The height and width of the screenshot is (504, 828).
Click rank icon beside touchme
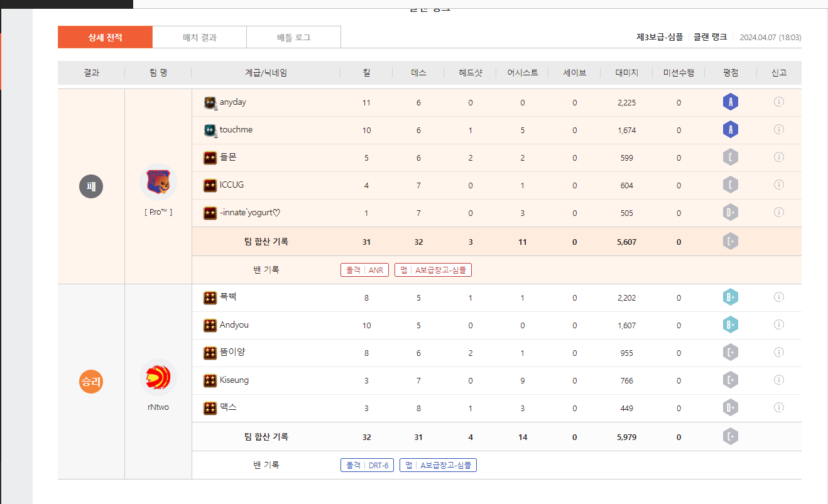[210, 131]
